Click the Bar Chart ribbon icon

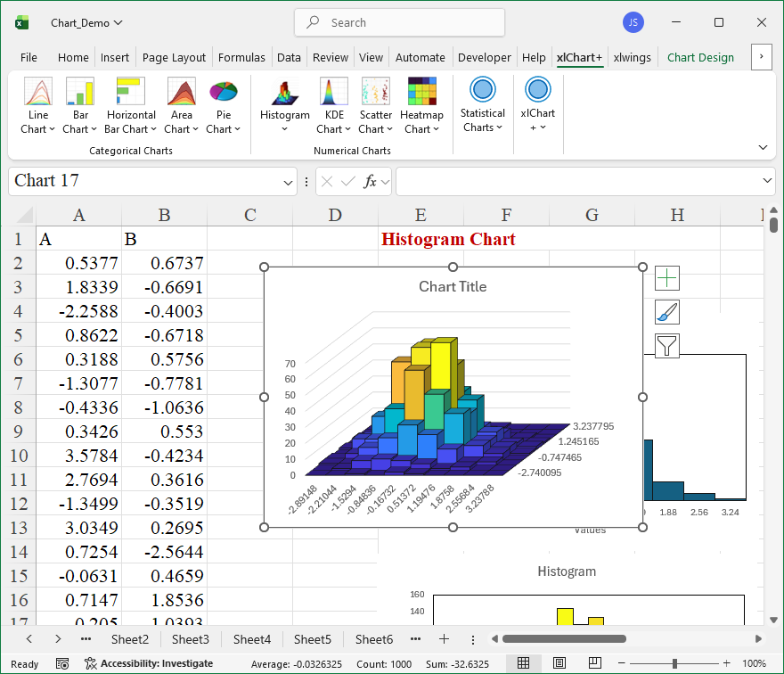[x=80, y=92]
